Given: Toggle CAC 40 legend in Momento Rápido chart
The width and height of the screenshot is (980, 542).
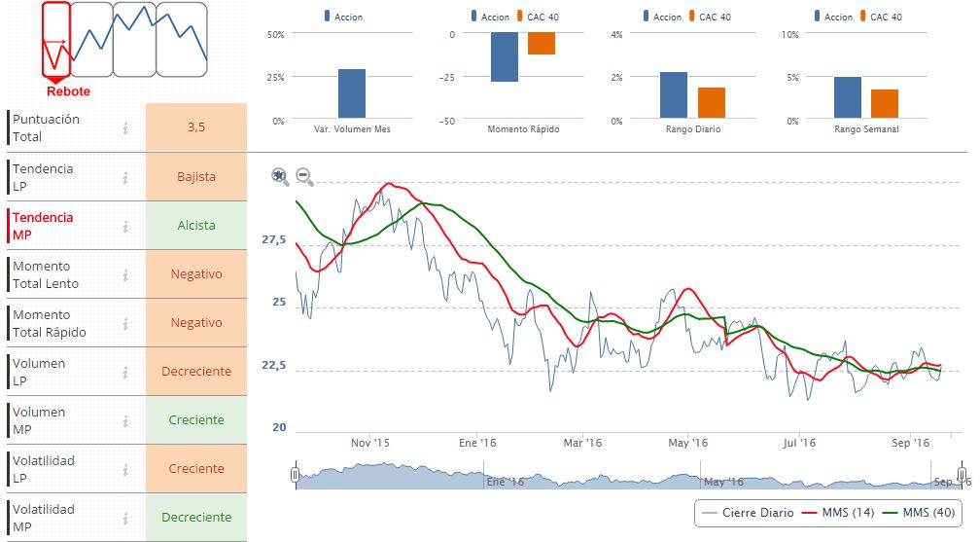Looking at the screenshot, I should pos(540,17).
